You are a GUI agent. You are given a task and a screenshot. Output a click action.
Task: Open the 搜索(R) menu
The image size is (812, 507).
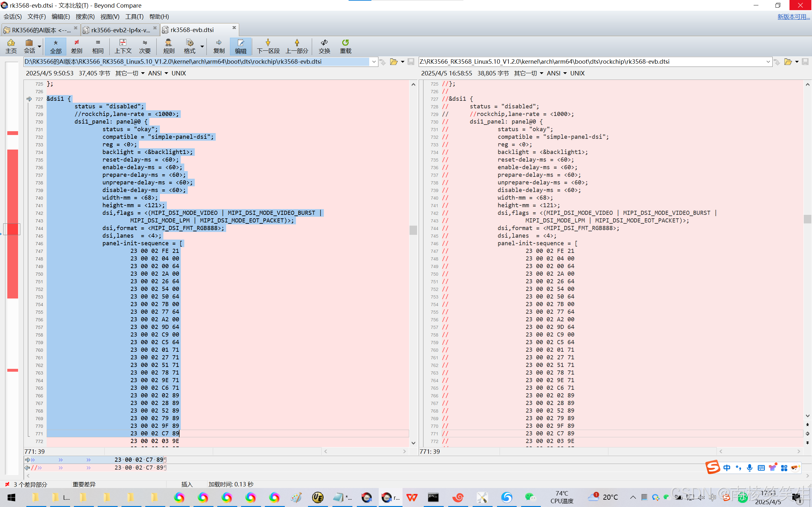pyautogui.click(x=85, y=16)
